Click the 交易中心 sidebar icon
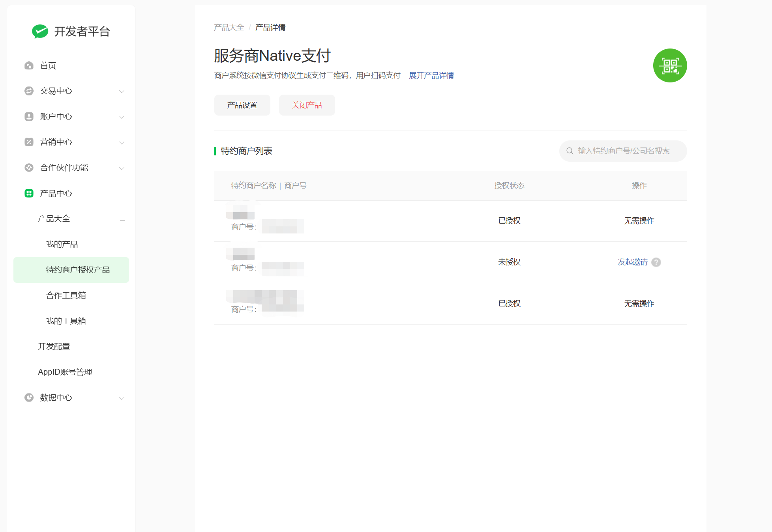 (x=29, y=91)
